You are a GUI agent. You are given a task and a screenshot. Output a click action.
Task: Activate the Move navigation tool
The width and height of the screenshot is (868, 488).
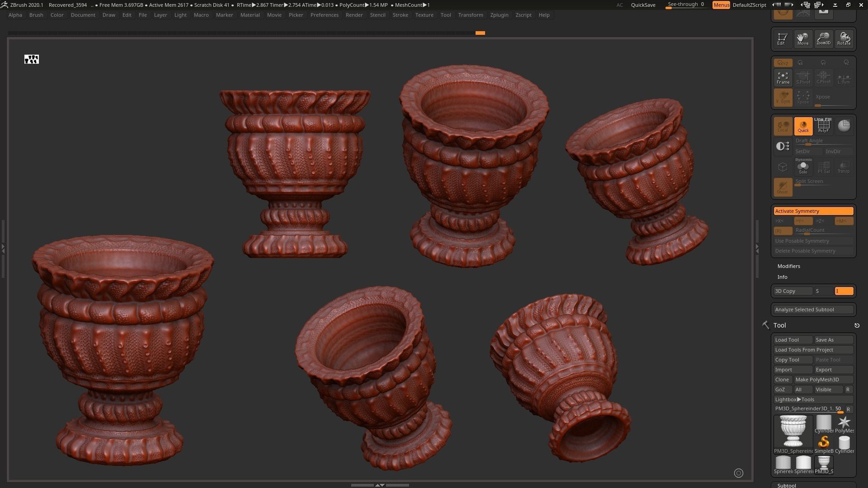coord(803,39)
